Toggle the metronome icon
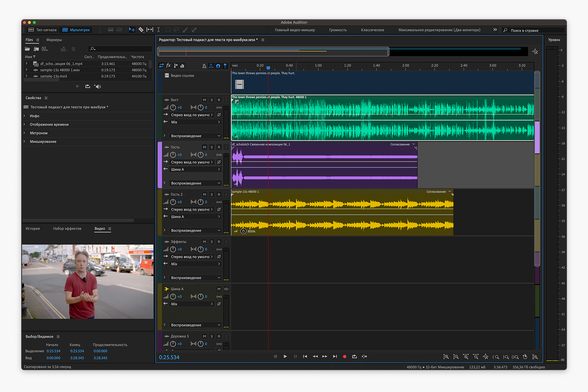This screenshot has width=588, height=392. [204, 66]
